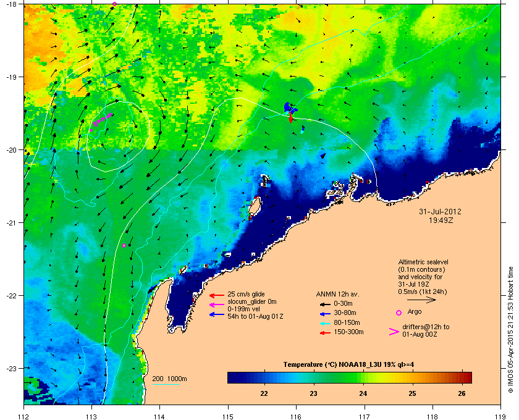Click the drifters@12h to 01-Aug 00Z text
Image resolution: width=519 pixels, height=420 pixels.
click(426, 330)
